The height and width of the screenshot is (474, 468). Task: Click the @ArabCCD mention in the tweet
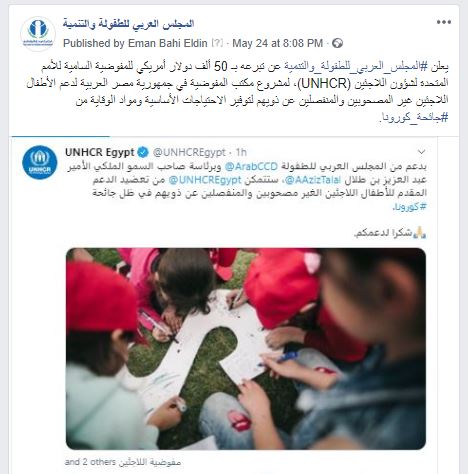click(x=251, y=166)
